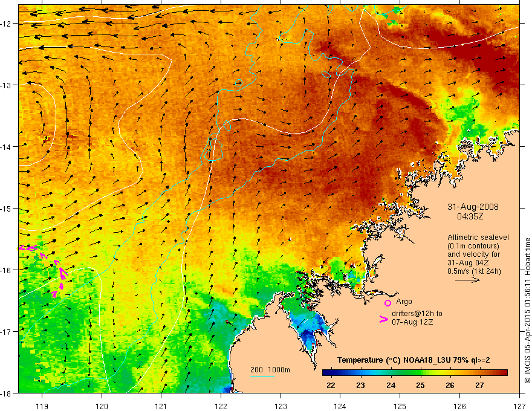Click longitude axis label 123
Viewport: 532px width, 411px height.
(x=281, y=407)
